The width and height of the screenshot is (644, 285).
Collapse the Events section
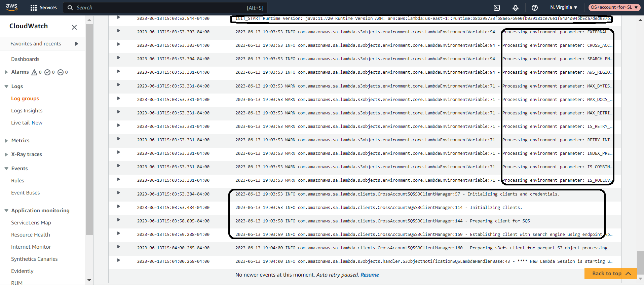coord(6,169)
